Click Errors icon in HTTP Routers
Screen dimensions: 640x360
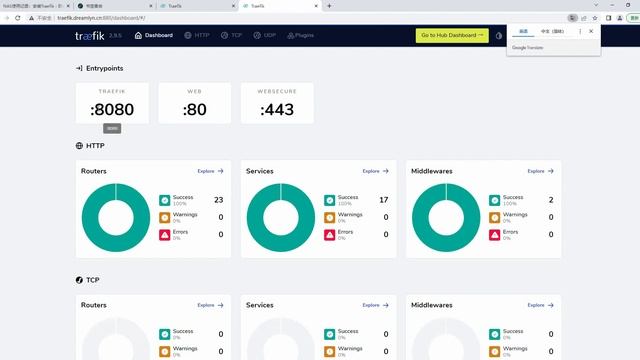point(164,235)
